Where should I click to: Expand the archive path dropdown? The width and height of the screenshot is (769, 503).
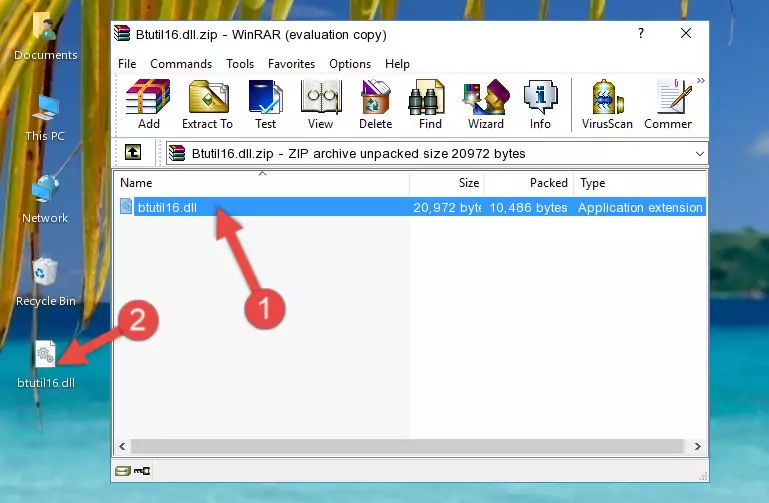[699, 153]
